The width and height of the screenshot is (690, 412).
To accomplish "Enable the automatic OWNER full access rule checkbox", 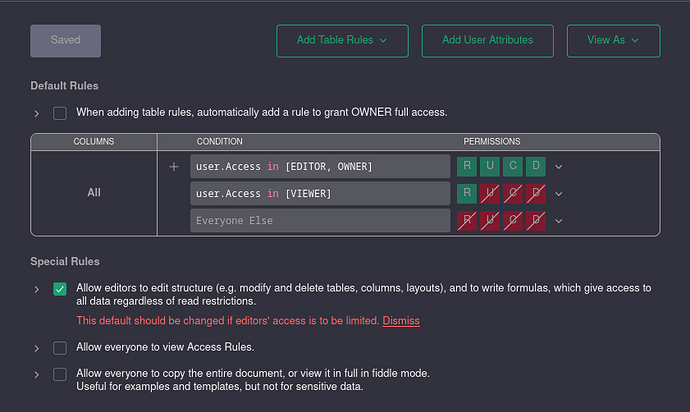I will 60,113.
